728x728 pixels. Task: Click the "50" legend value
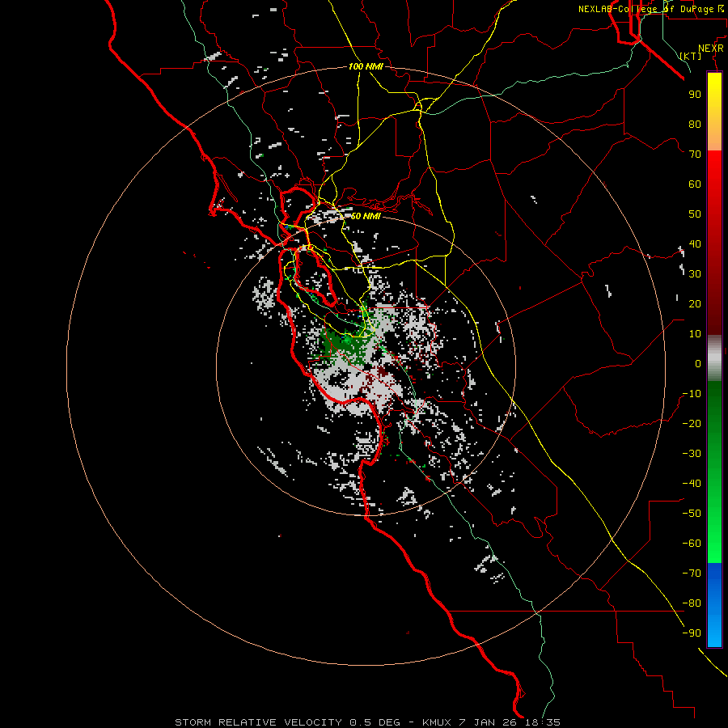[695, 214]
